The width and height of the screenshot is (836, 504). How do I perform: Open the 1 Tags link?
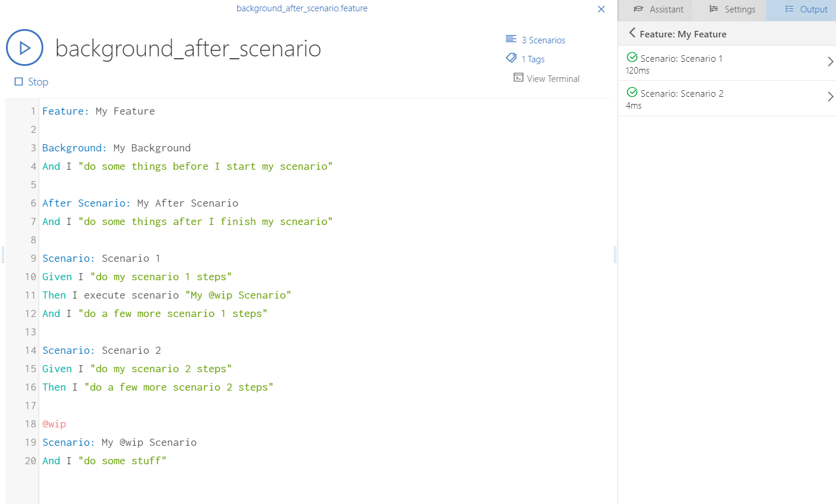click(533, 59)
